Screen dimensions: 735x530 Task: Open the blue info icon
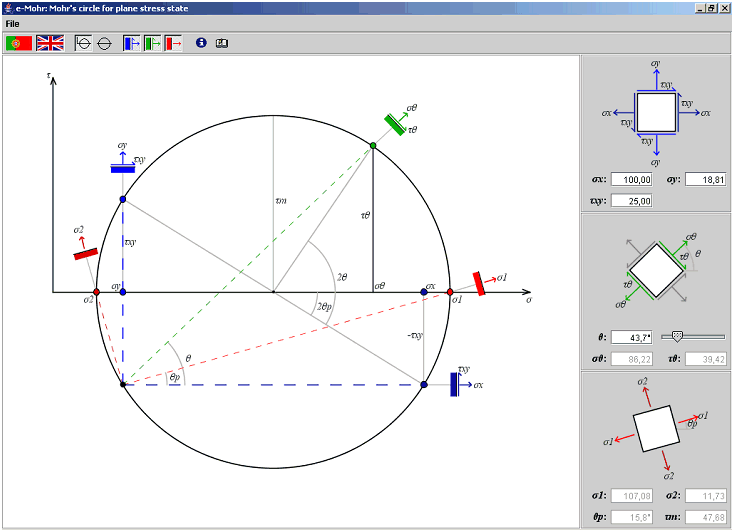201,43
